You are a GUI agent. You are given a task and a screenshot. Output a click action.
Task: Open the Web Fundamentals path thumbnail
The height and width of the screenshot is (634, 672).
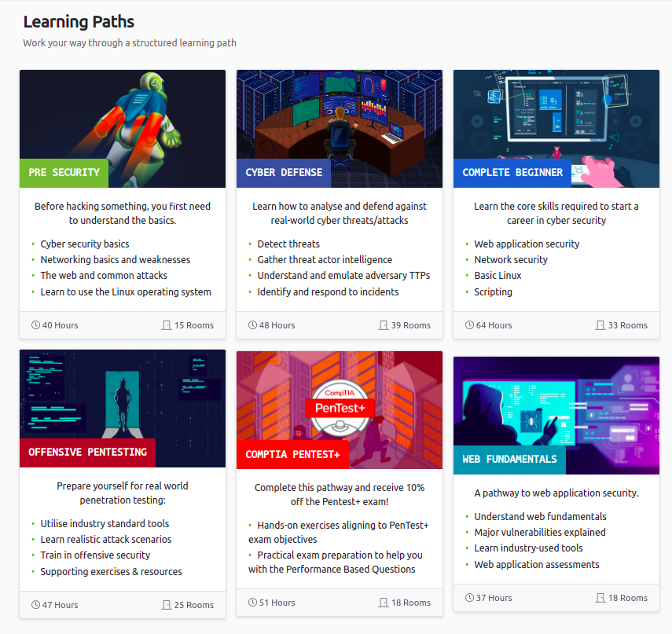(556, 415)
